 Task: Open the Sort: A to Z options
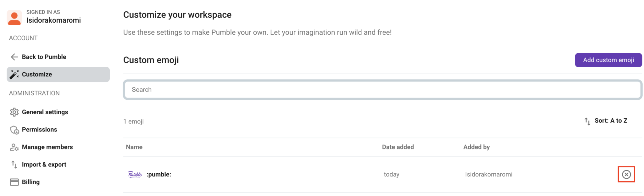pos(611,120)
